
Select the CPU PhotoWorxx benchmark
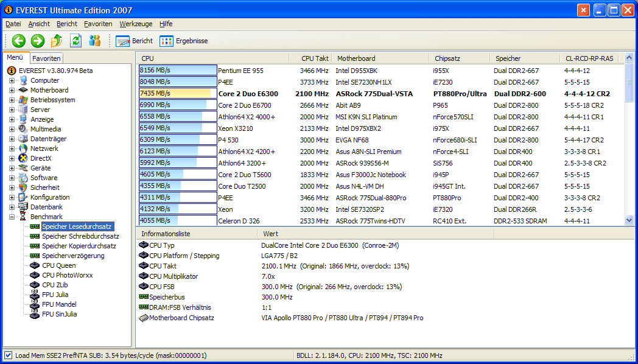click(x=68, y=275)
